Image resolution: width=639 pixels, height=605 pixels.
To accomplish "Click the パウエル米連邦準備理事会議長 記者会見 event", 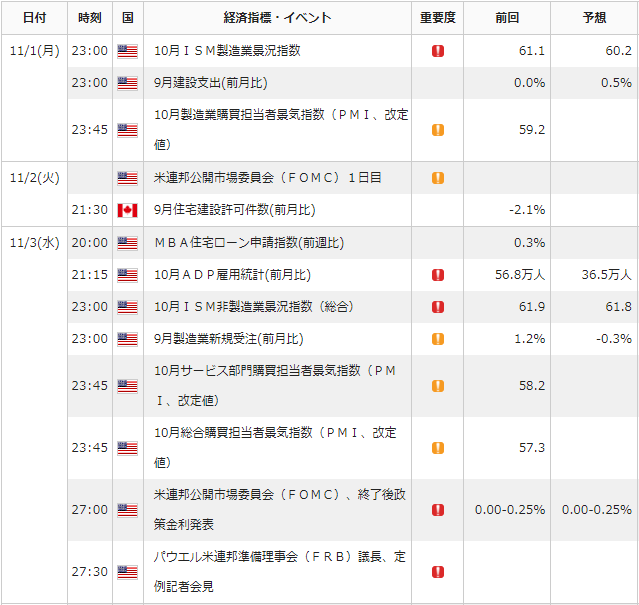I will tap(280, 572).
